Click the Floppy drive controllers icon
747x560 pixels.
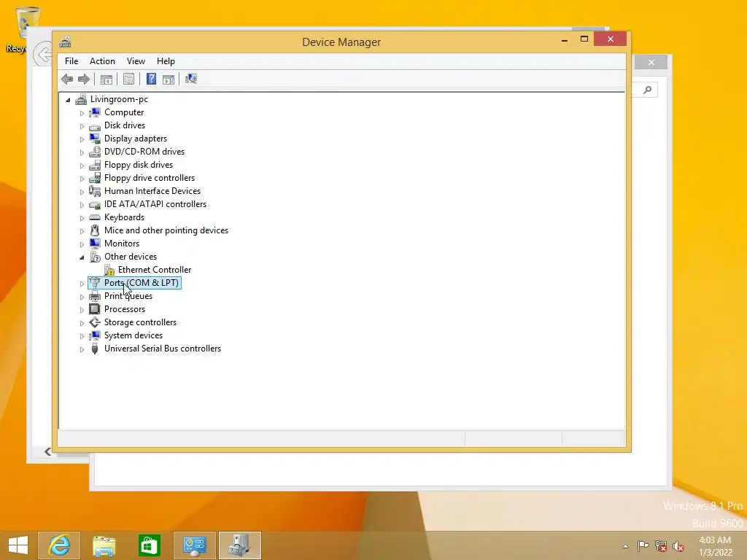95,178
